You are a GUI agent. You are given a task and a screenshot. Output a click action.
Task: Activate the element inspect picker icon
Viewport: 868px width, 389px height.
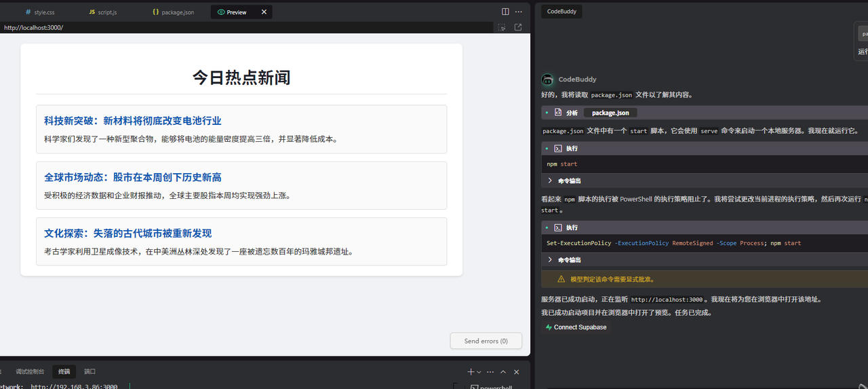click(x=502, y=28)
